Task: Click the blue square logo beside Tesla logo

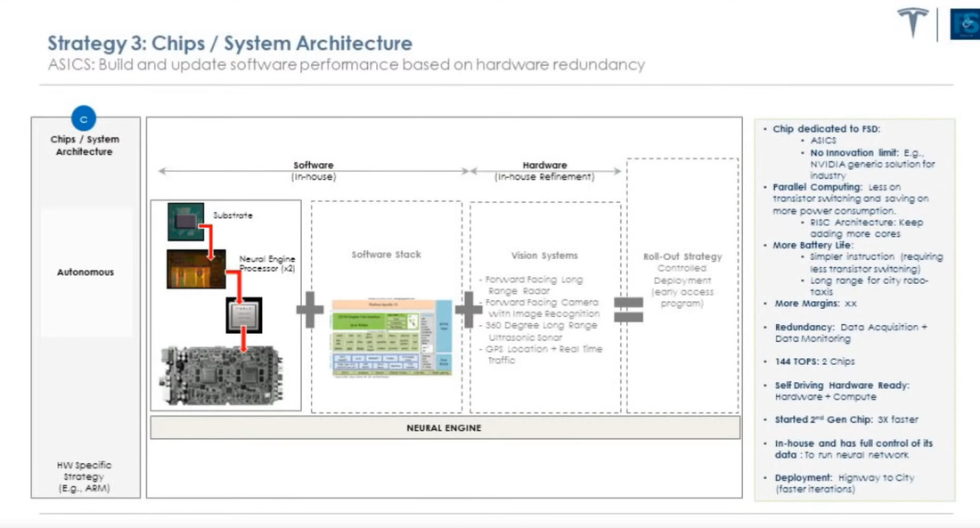Action: pyautogui.click(x=965, y=24)
